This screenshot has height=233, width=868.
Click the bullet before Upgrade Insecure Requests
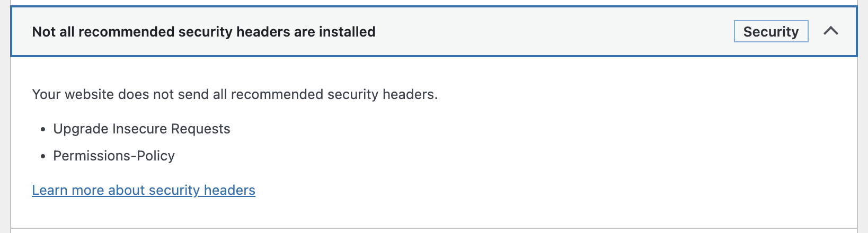click(x=43, y=130)
